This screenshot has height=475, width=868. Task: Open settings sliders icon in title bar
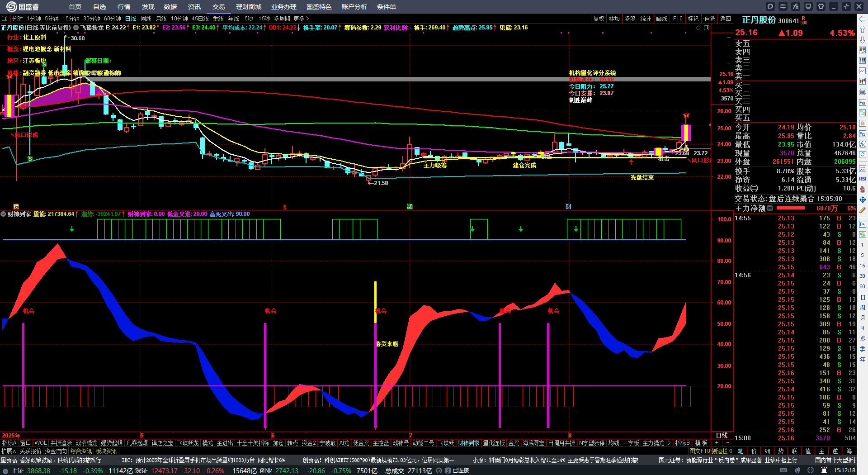[783, 6]
